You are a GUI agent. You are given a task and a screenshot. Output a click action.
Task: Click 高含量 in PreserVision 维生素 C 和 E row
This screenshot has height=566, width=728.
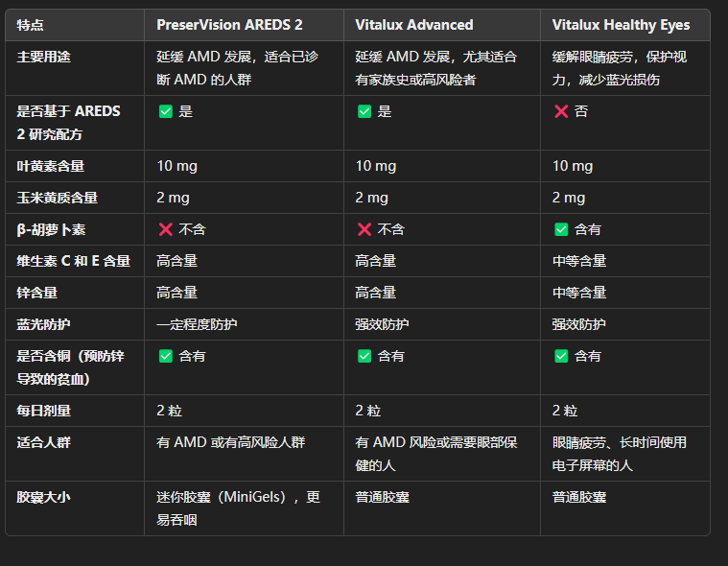176,261
